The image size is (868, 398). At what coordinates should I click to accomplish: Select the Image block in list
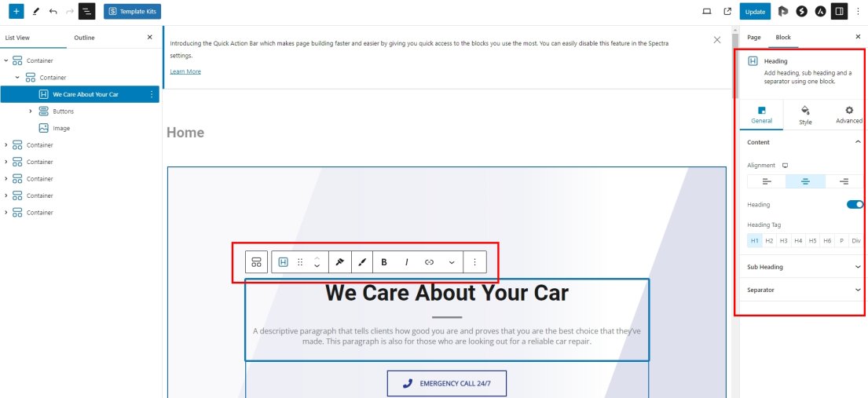[x=61, y=129]
